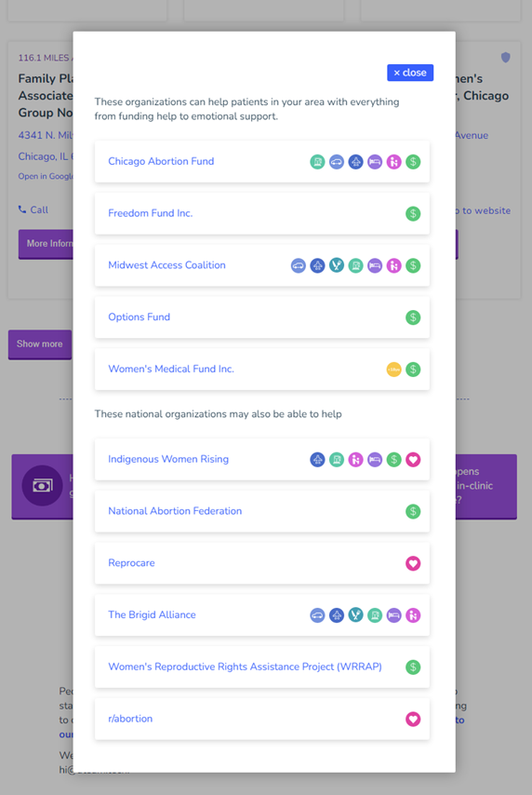Click the heart icon in the Reprocare row

(413, 563)
